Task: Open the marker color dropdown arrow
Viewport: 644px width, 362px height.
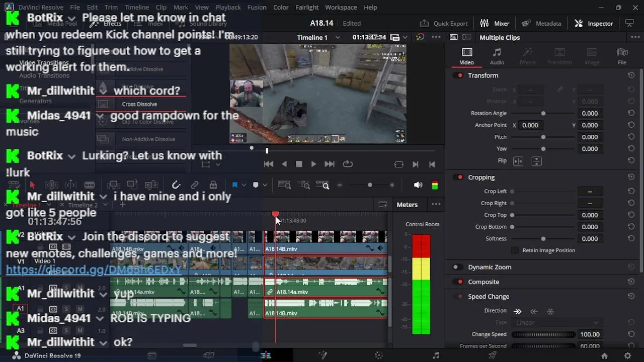Action: coord(265,185)
